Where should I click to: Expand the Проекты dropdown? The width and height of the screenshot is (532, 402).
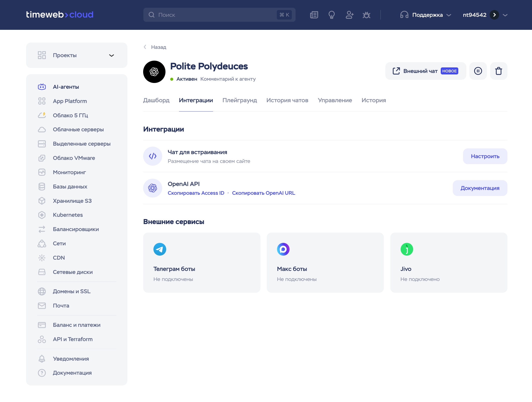click(77, 55)
